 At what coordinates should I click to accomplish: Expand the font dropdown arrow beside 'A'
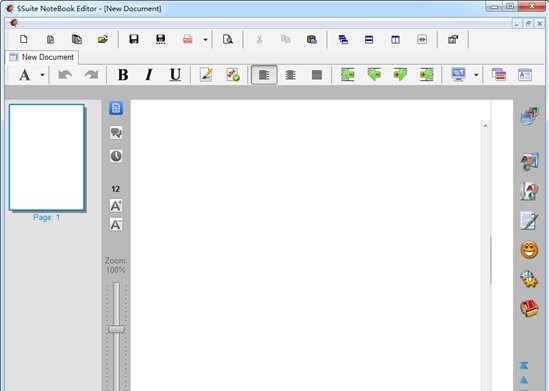42,75
